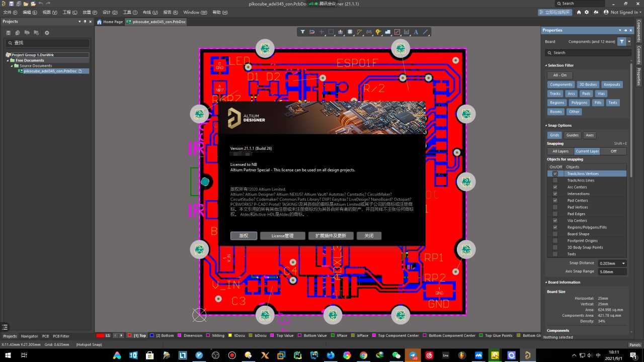Choose the move objects cross tool
Screen dimensions: 644x362
(321, 32)
